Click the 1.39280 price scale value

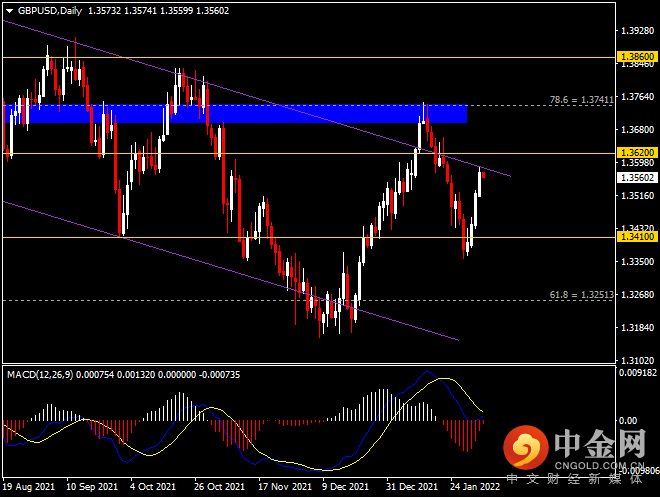[638, 31]
